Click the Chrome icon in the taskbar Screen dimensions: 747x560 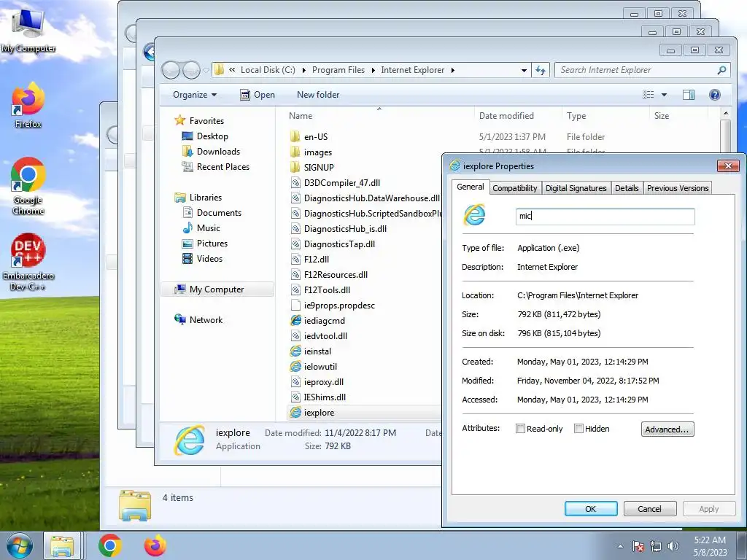(110, 545)
